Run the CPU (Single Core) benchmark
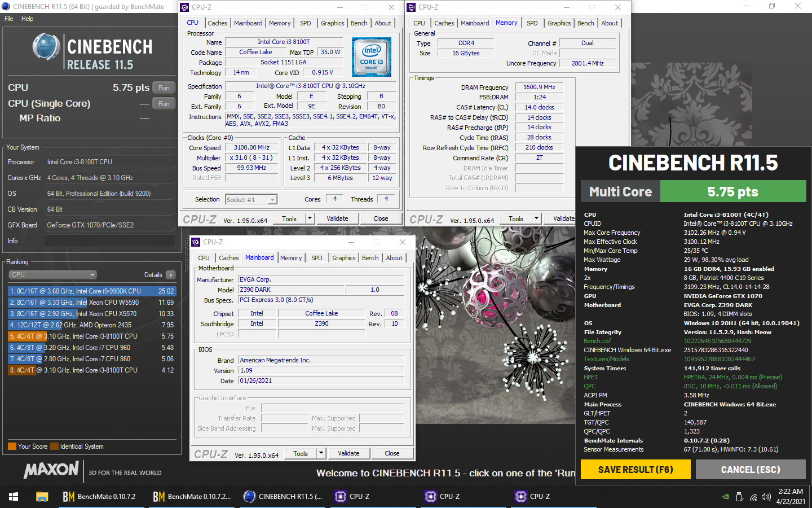The image size is (812, 508). [164, 103]
